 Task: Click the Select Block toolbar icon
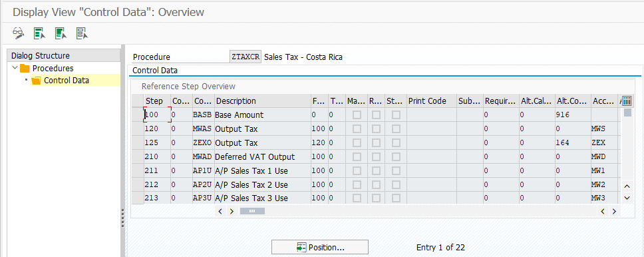61,33
